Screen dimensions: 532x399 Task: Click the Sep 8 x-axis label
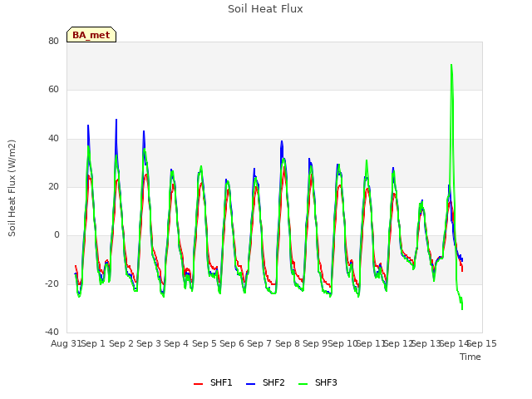[288, 343]
